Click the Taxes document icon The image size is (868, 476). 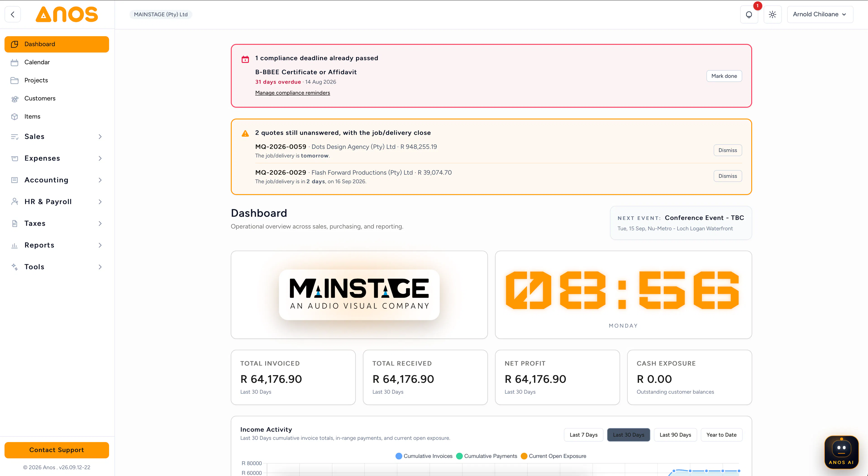click(x=14, y=224)
